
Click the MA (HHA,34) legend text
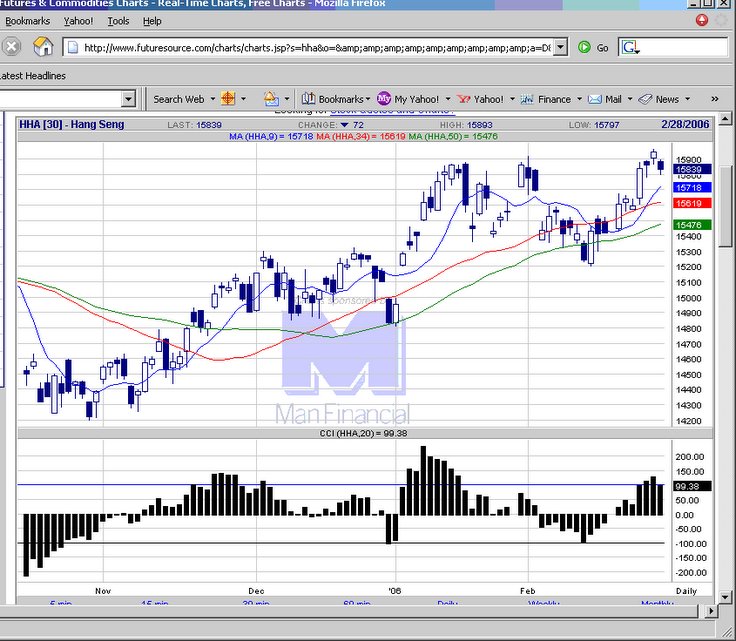pyautogui.click(x=361, y=137)
